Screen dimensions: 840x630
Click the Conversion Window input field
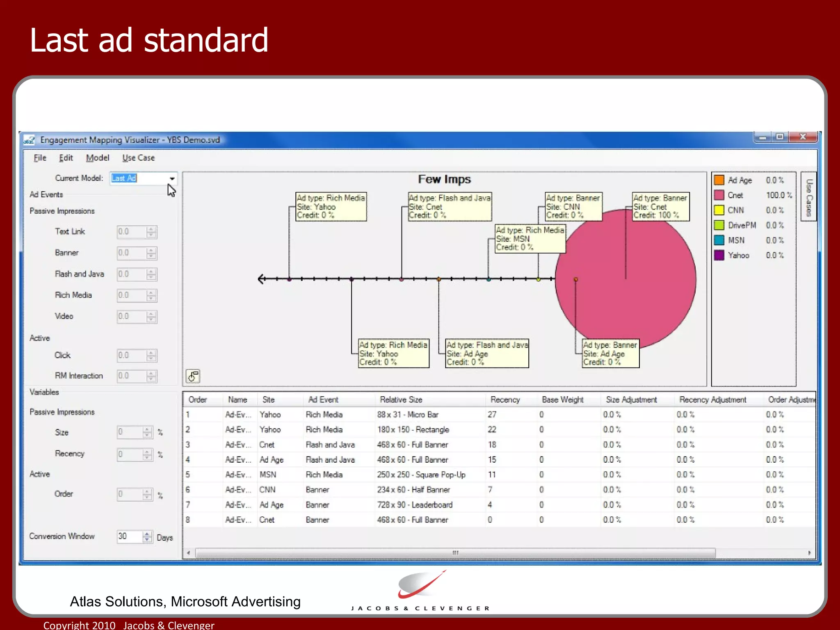129,536
